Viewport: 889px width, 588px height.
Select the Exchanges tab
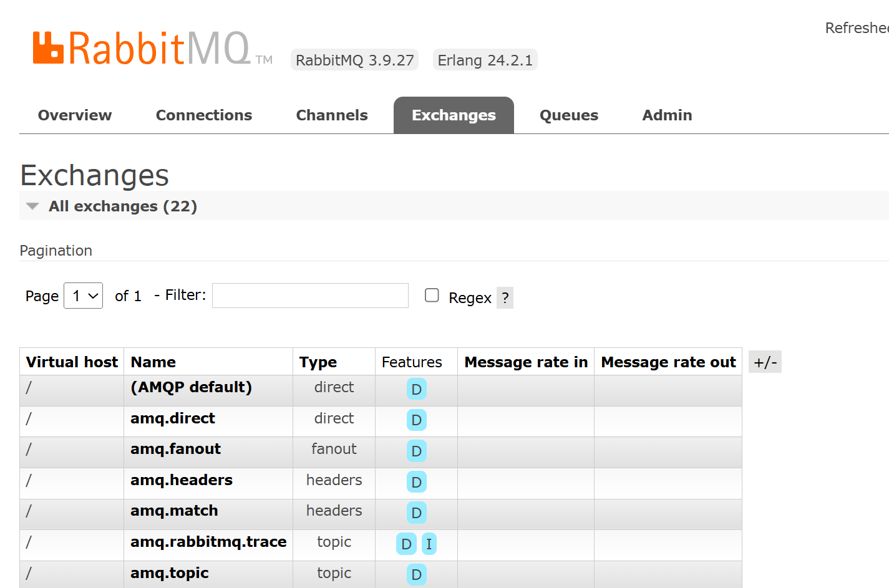coord(454,115)
